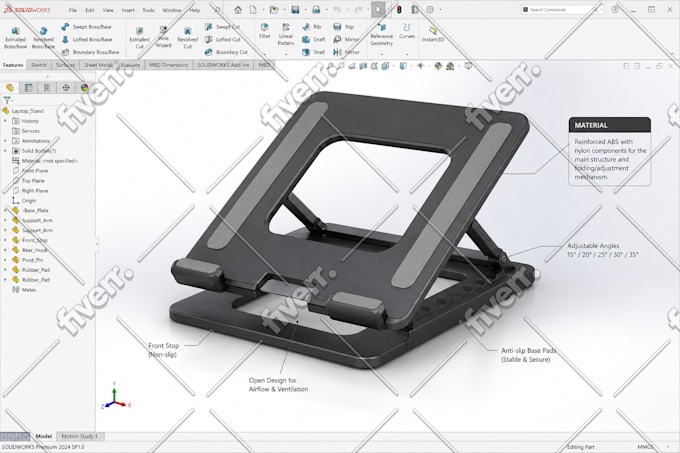Open the Insert menu

(x=128, y=10)
